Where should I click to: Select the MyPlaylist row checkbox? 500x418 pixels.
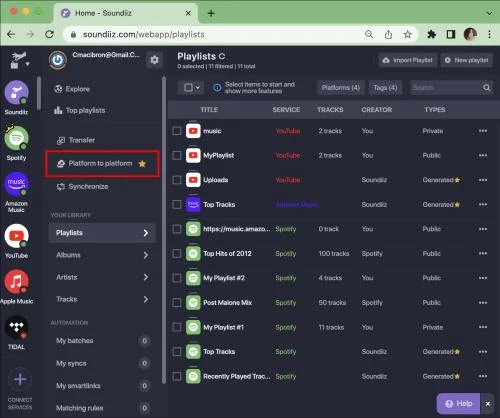pyautogui.click(x=177, y=155)
